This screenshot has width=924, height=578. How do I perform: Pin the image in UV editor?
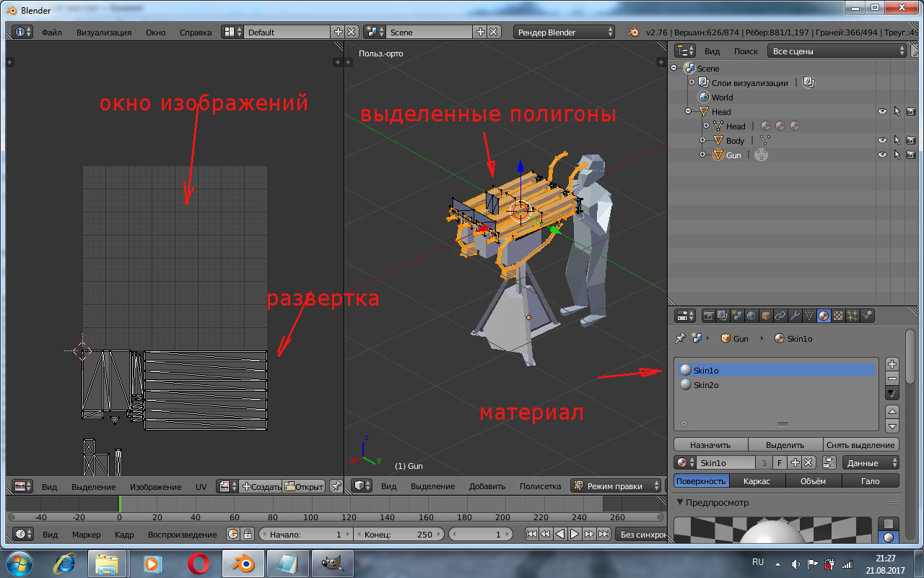pyautogui.click(x=336, y=486)
